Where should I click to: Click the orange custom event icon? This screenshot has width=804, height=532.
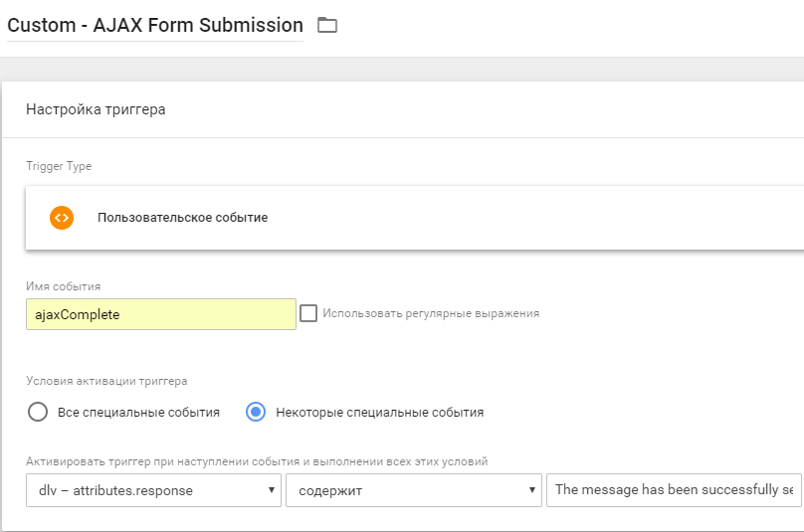62,217
